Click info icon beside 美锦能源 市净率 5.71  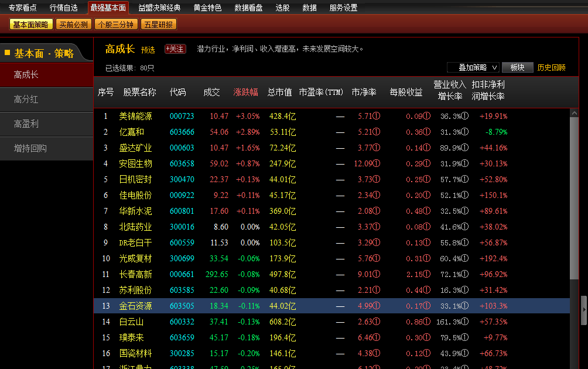[377, 117]
